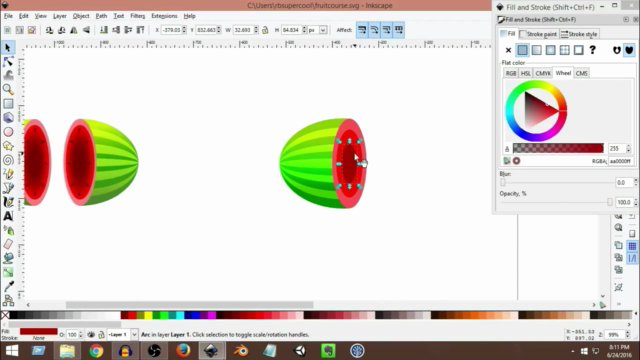Viewport: 640px width, 360px height.
Task: Select evenodd fill rule icon
Action: point(617,50)
